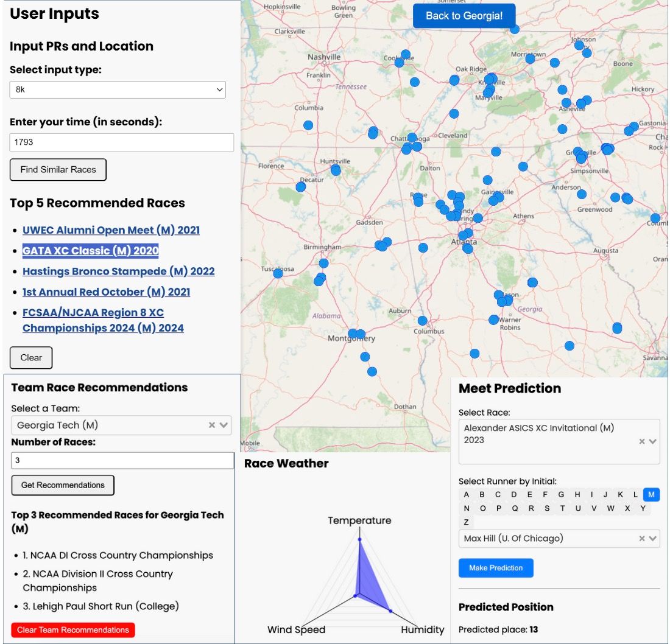Click the Number of Races input field
This screenshot has height=644, width=670.
point(122,460)
